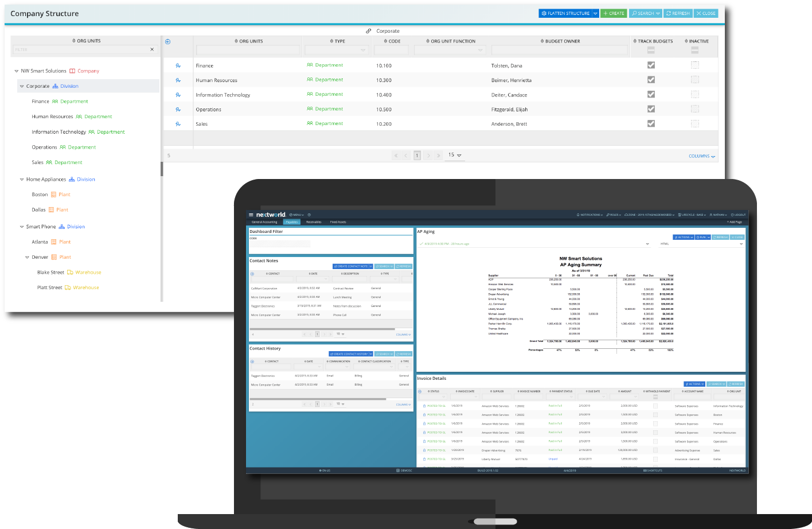Click the green Create button

614,13
